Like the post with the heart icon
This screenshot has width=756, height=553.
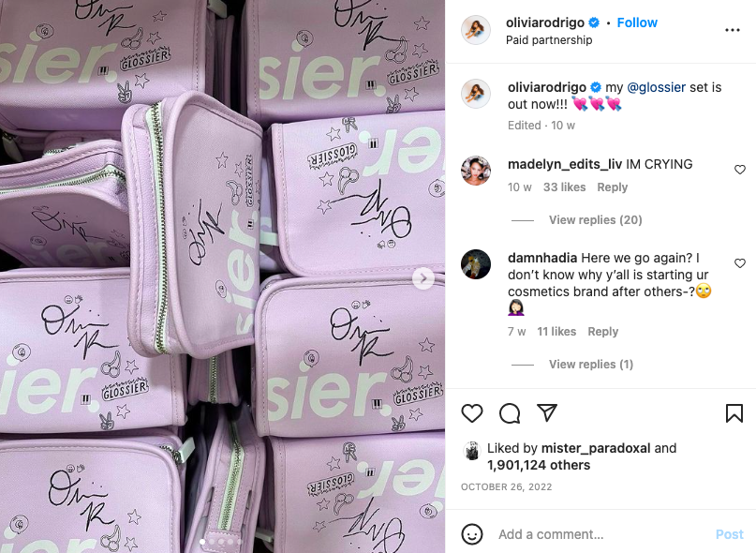471,413
